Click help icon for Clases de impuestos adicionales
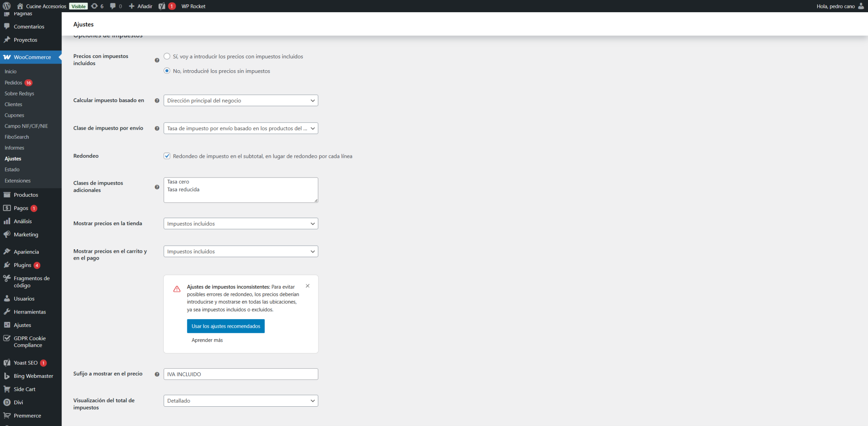 157,187
